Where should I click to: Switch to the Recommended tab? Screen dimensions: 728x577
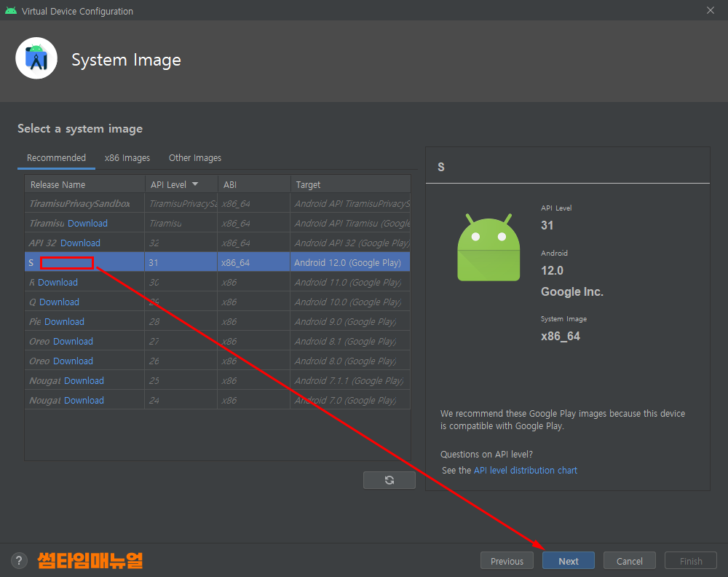(x=56, y=158)
